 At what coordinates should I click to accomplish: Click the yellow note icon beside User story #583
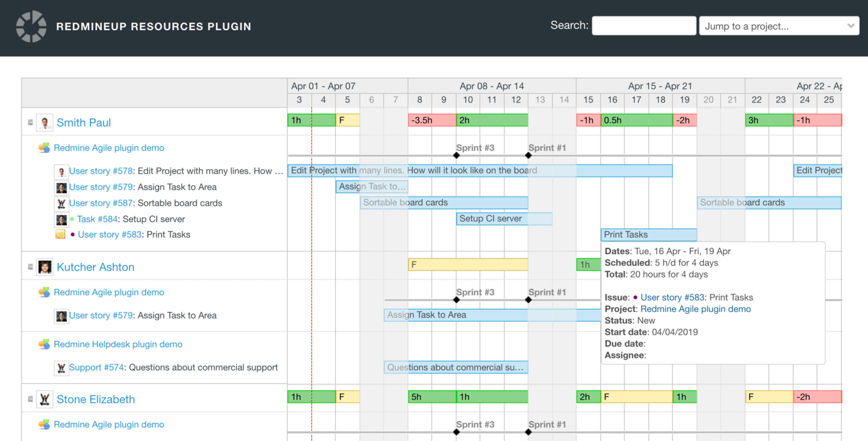coord(60,233)
